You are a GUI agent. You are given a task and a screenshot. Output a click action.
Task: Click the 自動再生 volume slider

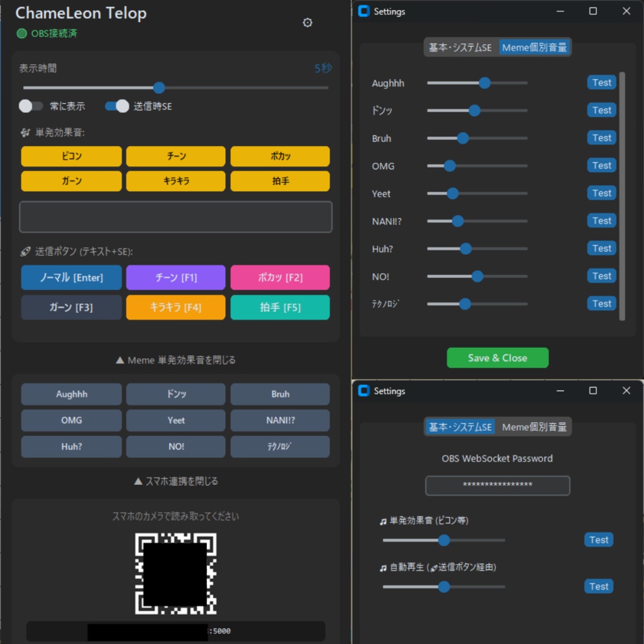pyautogui.click(x=444, y=587)
